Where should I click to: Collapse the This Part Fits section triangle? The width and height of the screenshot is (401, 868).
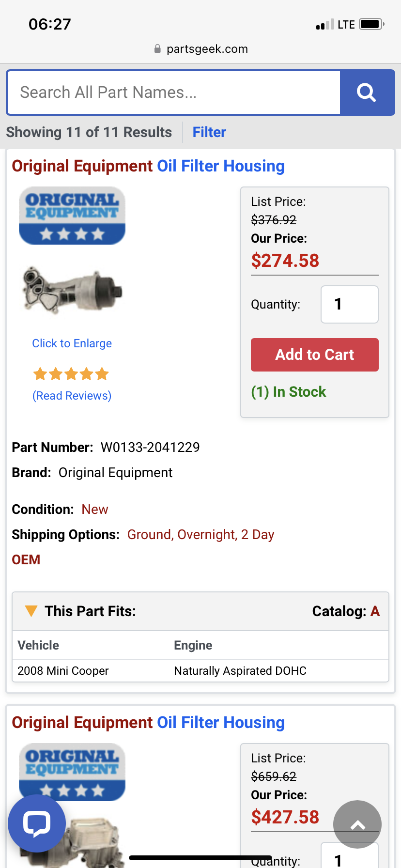click(x=31, y=611)
